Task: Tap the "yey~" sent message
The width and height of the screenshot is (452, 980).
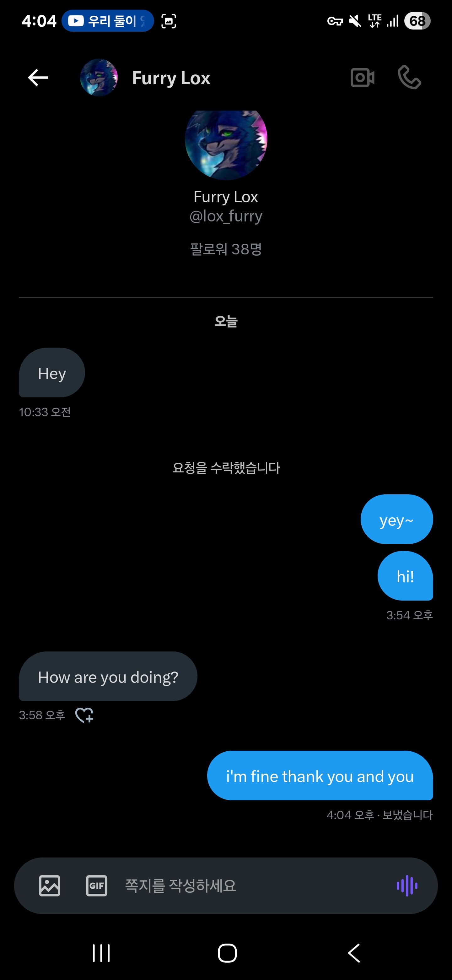Action: click(396, 519)
